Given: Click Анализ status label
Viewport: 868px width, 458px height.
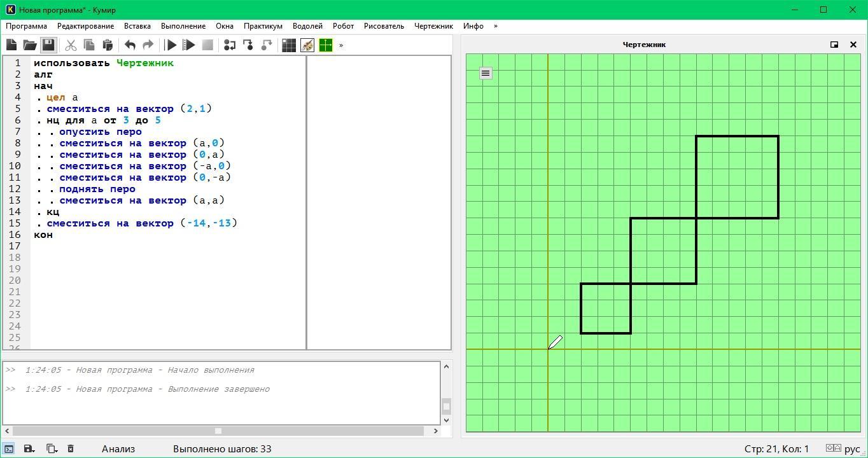Looking at the screenshot, I should tap(118, 448).
